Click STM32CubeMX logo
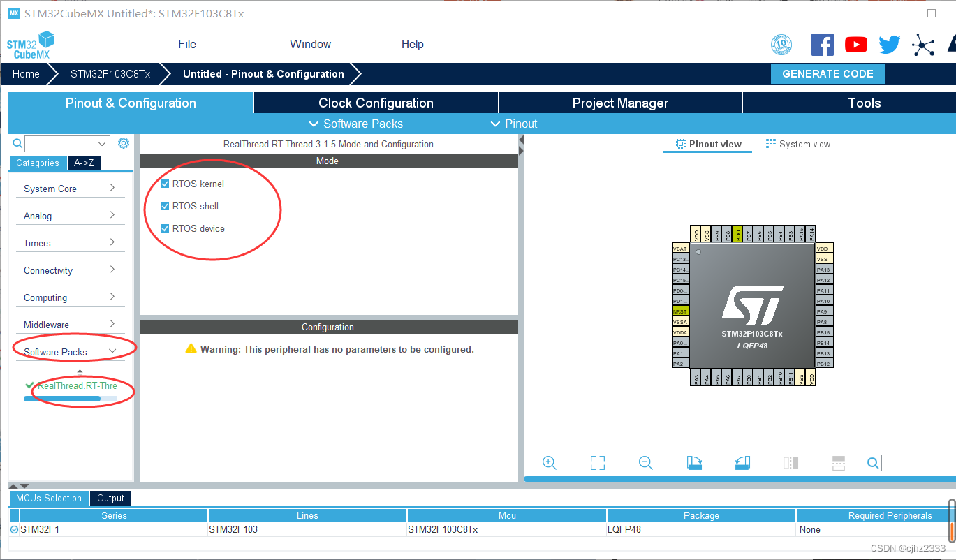 coord(30,45)
